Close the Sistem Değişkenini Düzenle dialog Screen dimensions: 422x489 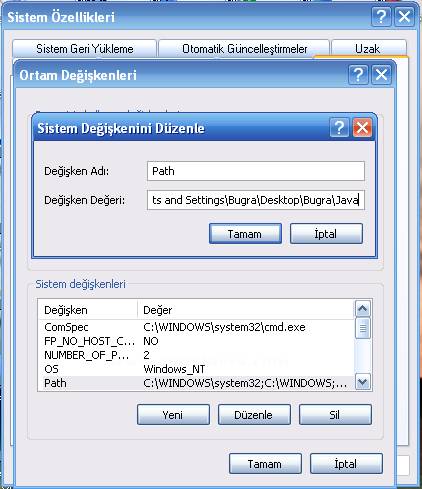tap(362, 127)
